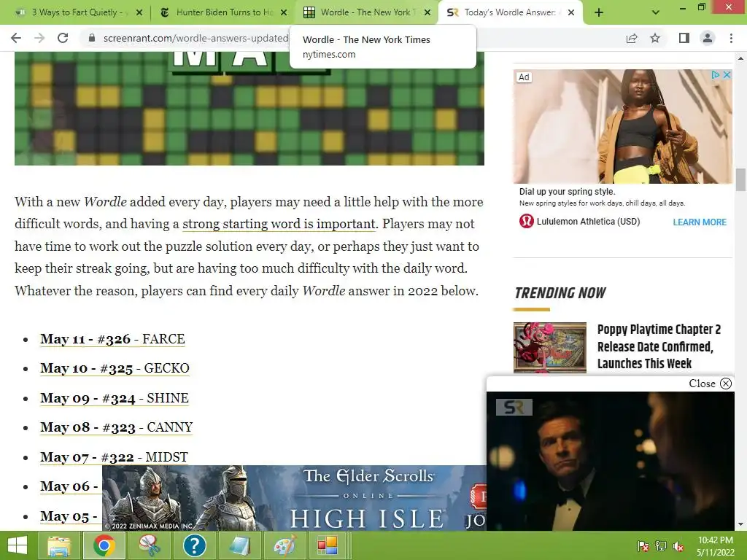Open the Help question mark taskbar icon
Screen dimensions: 747x560
[194, 545]
